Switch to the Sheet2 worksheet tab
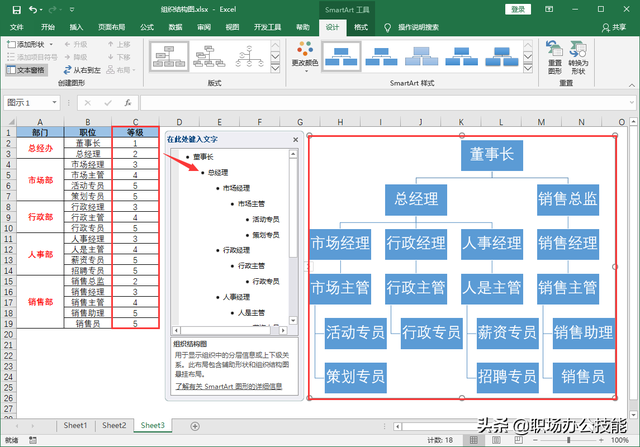 click(114, 425)
